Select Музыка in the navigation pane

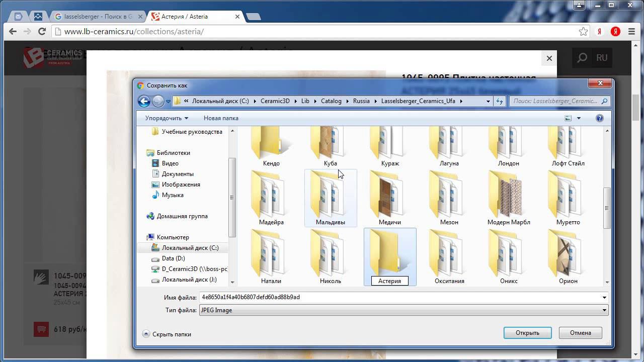(173, 195)
